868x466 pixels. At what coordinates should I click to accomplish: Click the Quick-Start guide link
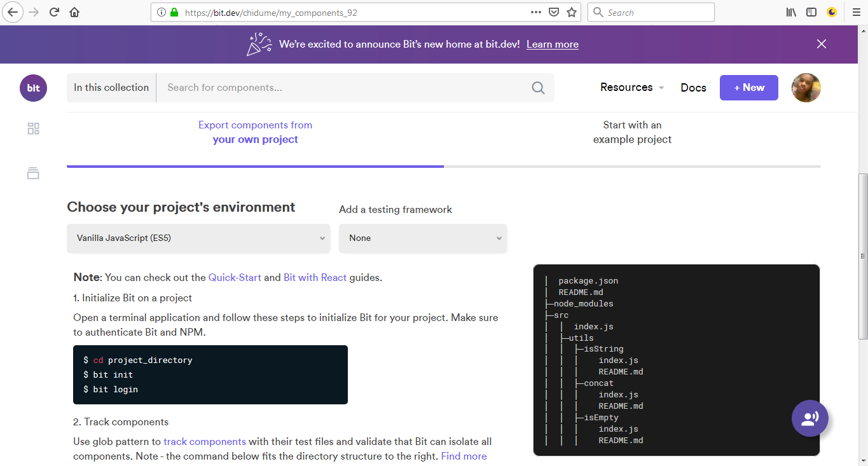point(235,277)
